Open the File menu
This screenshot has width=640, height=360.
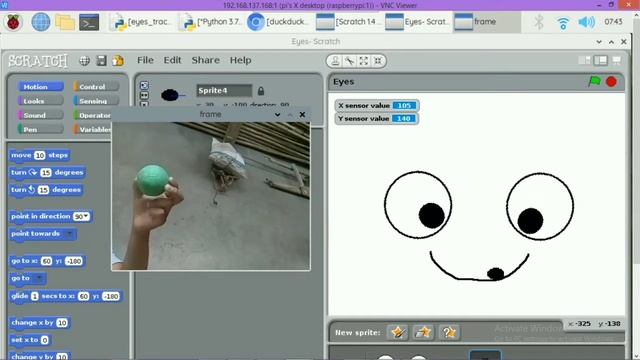145,60
